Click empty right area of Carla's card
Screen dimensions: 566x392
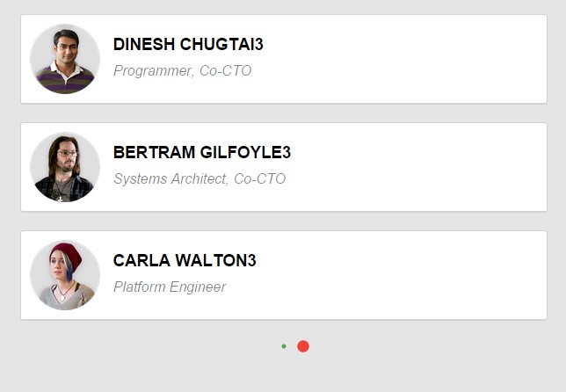(422, 275)
